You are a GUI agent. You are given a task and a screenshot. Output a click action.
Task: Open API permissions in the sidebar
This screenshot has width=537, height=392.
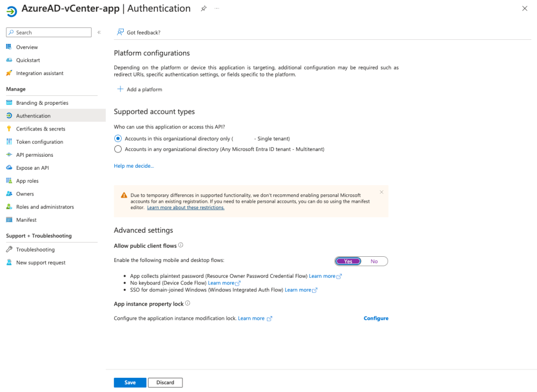click(x=34, y=155)
